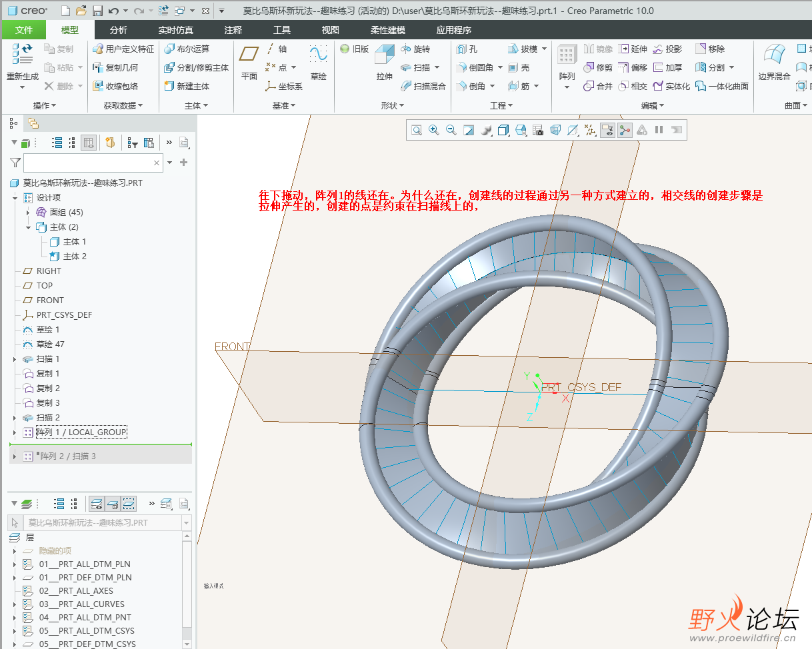812x649 pixels.
Task: Select the Extrude (拉伸) tool
Action: [x=385, y=62]
